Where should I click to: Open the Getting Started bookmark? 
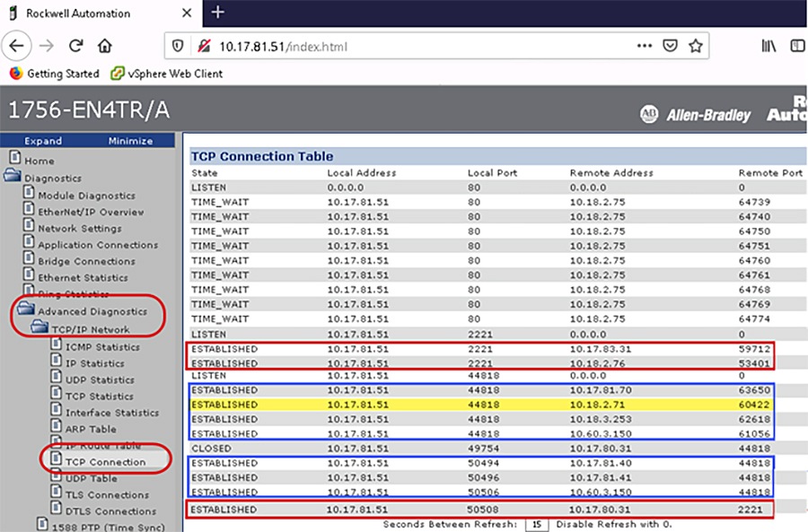point(55,74)
